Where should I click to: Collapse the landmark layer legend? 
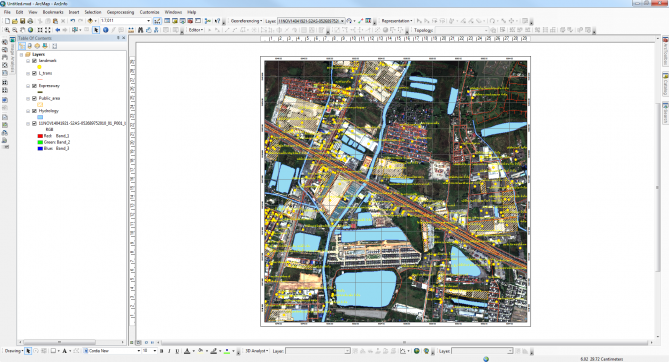point(28,61)
